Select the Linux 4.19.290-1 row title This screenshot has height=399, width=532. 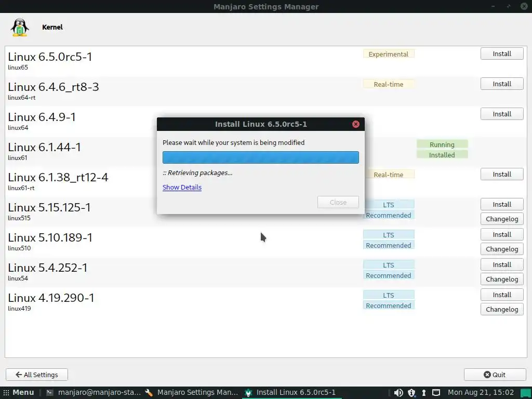point(51,298)
